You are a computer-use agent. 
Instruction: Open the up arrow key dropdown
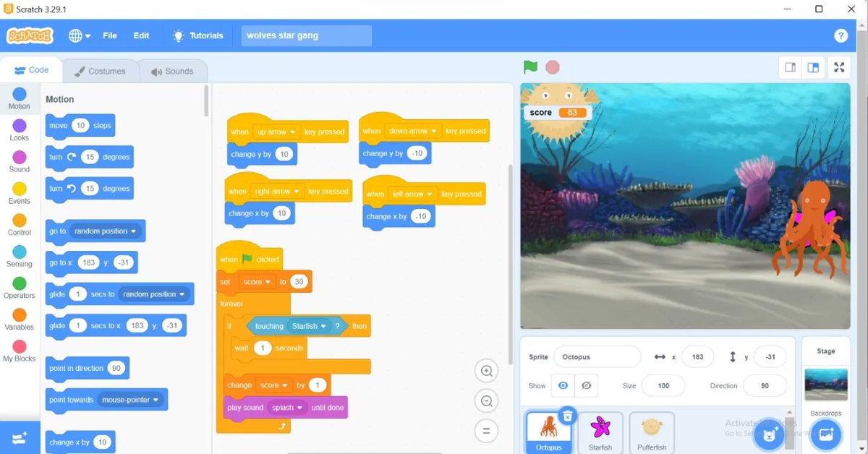(276, 132)
